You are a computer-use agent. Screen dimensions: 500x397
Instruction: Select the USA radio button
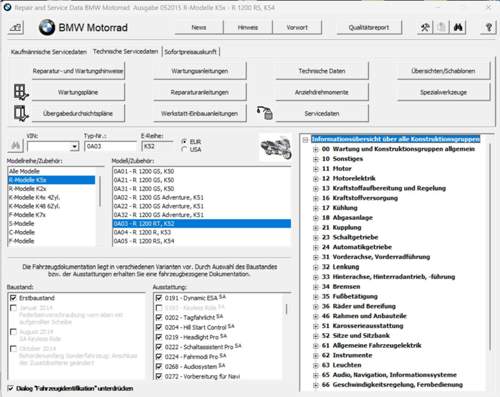click(184, 149)
